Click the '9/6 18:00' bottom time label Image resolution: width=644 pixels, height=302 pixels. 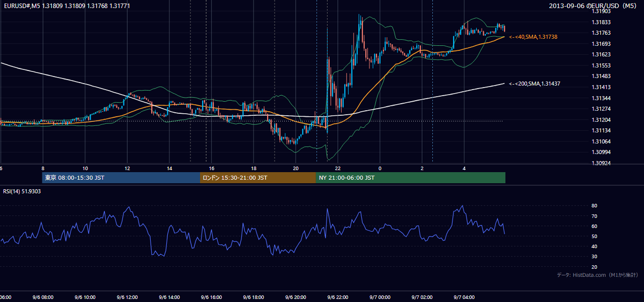(x=253, y=297)
